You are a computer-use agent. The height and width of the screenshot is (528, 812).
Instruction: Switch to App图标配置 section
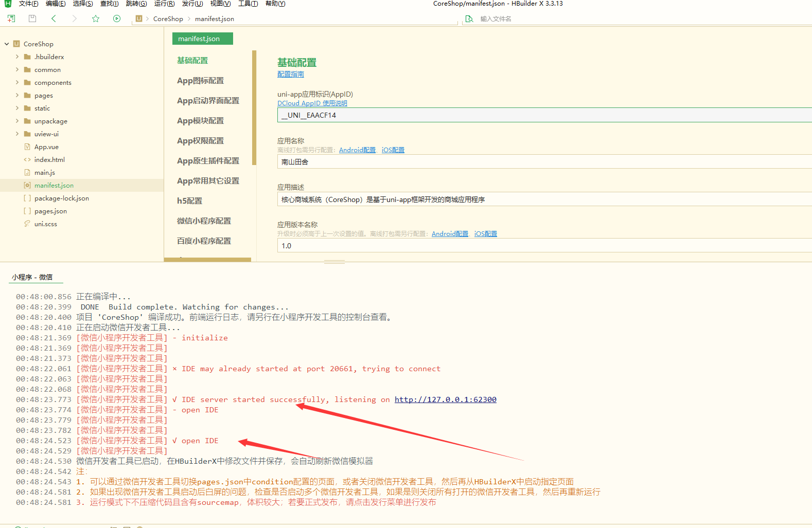click(x=201, y=81)
